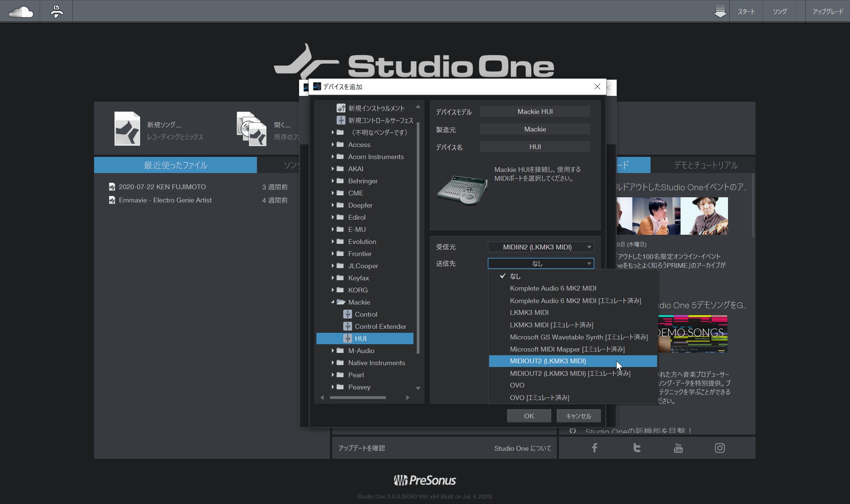Click the 2020-07-22 KEN FUJIMOTO song file icon
This screenshot has width=850, height=504.
tap(112, 187)
